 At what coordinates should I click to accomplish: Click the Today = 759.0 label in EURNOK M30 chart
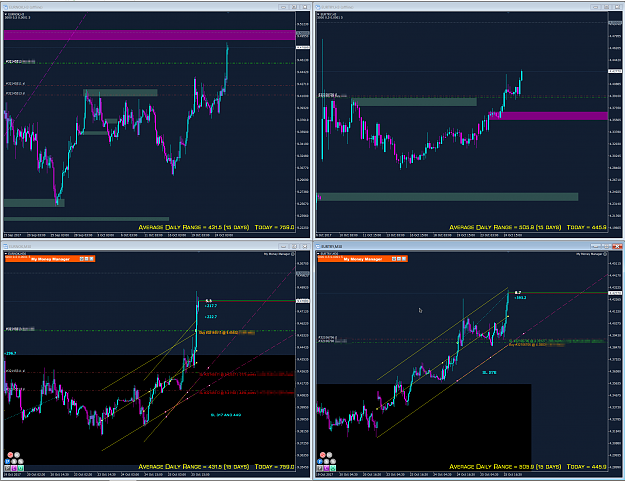[274, 467]
